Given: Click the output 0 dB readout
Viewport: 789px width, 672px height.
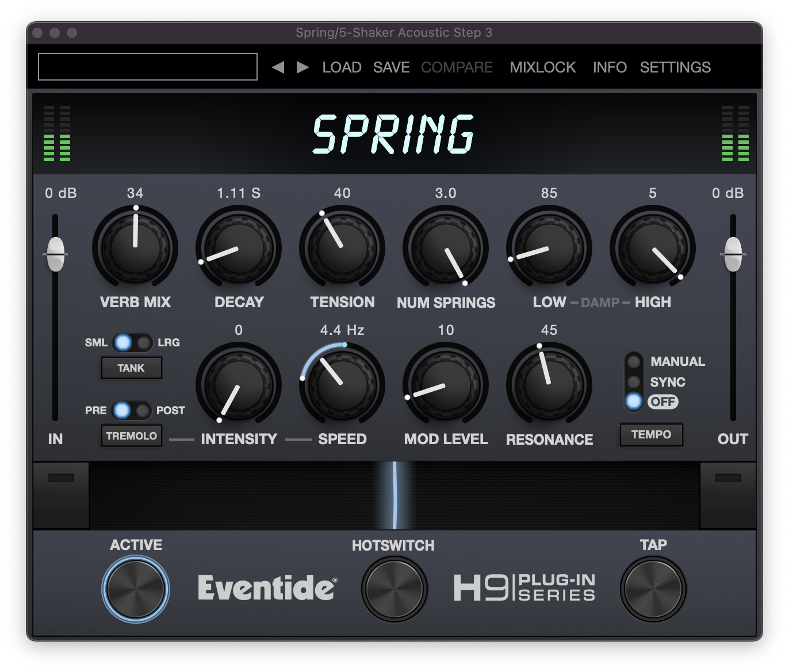Looking at the screenshot, I should [728, 193].
